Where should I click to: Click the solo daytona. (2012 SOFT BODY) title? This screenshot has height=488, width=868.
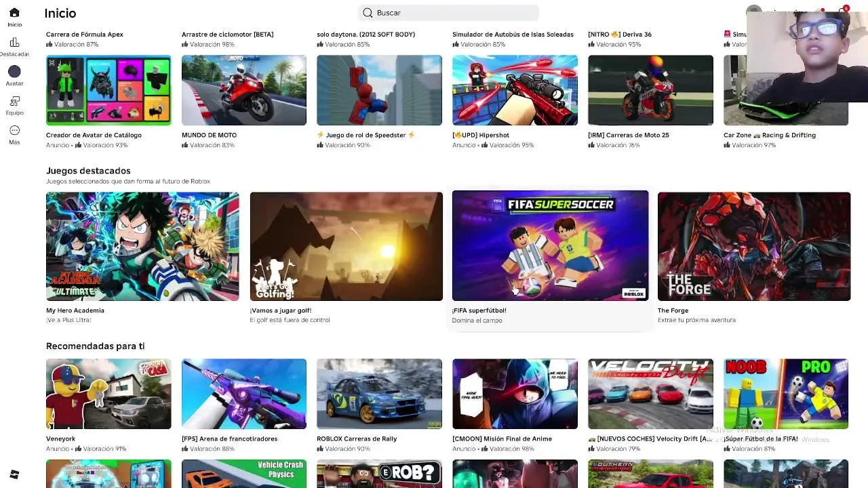[x=366, y=35]
